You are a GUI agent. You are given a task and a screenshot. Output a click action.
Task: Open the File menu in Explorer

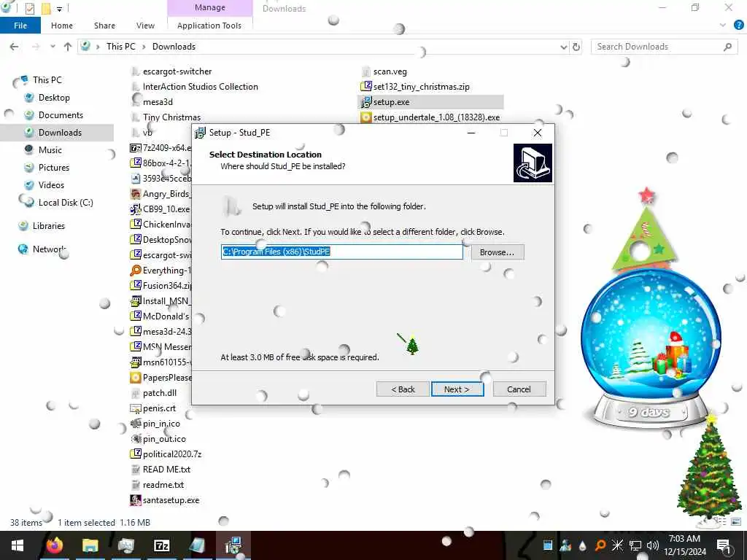pyautogui.click(x=20, y=26)
